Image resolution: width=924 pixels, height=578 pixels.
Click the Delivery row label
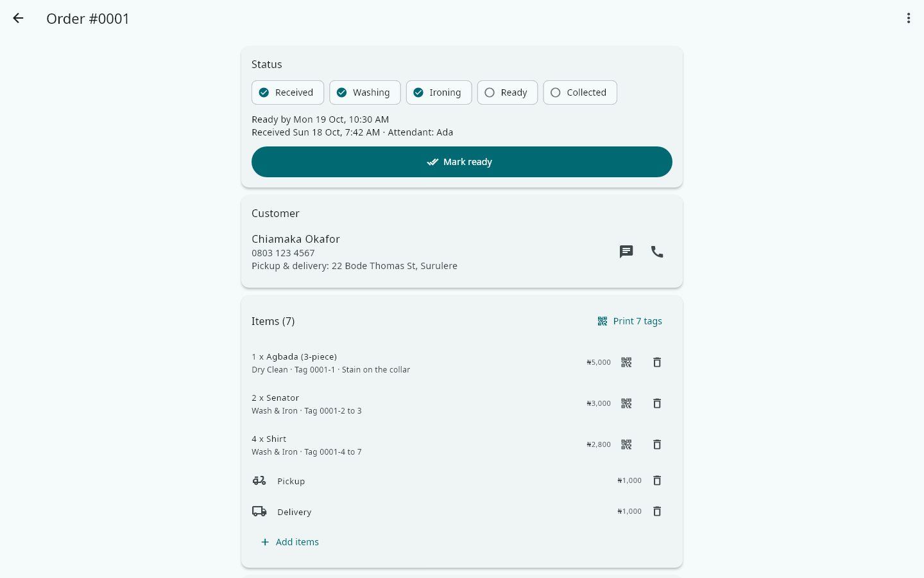295,512
